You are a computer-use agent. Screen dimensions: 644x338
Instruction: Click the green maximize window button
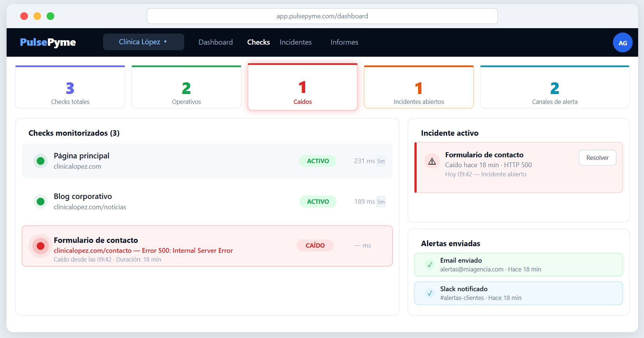pos(50,16)
